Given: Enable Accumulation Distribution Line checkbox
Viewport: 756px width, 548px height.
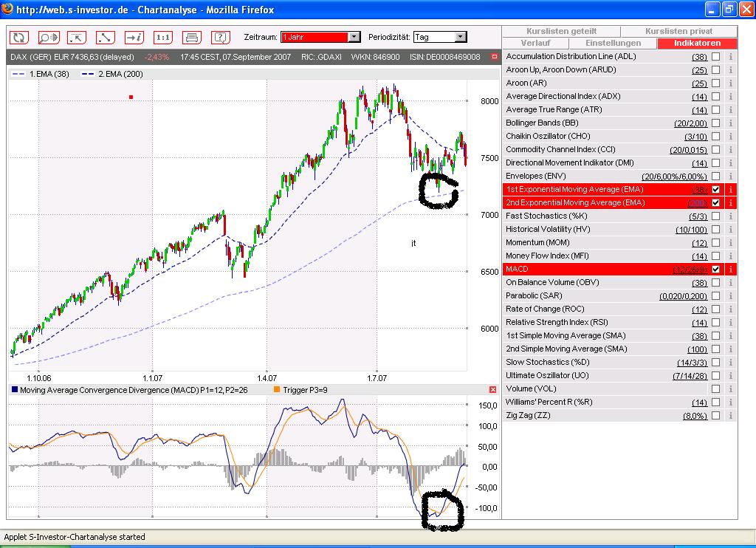Looking at the screenshot, I should [x=716, y=56].
